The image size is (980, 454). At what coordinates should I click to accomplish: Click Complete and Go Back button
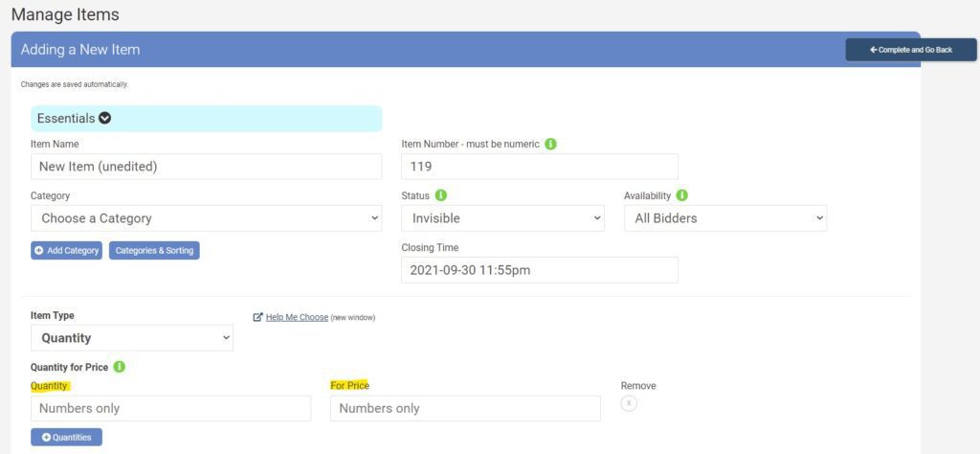click(x=910, y=50)
